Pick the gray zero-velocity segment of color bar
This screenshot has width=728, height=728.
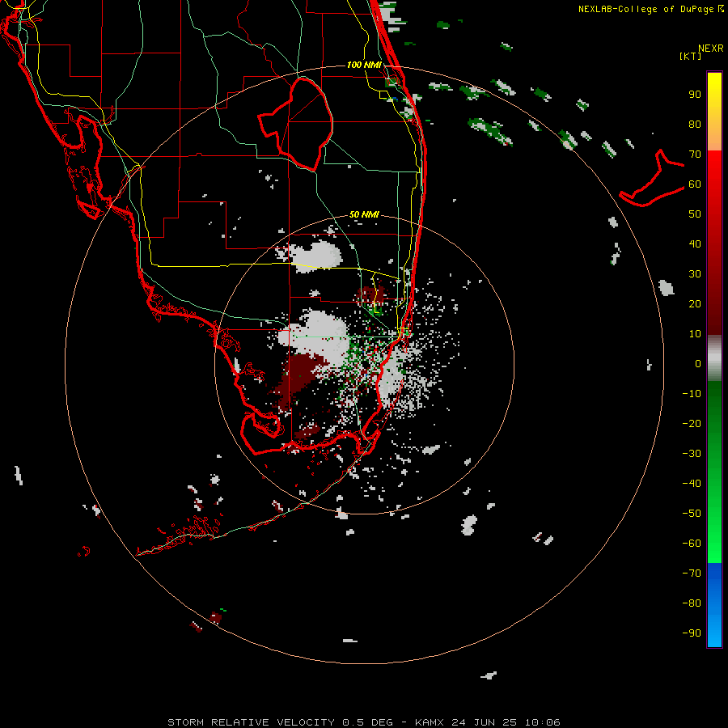tap(714, 358)
